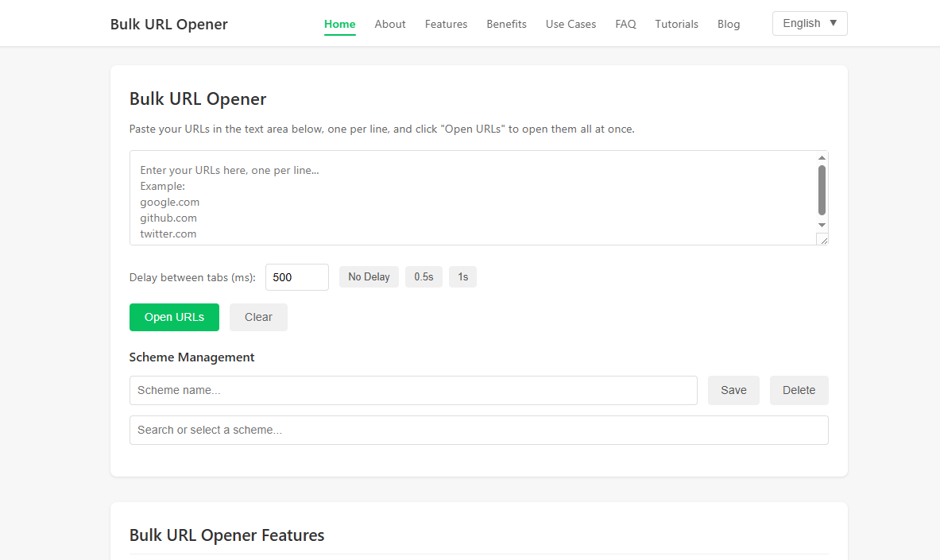Switch to the Features page
This screenshot has height=560, width=940.
[x=446, y=24]
